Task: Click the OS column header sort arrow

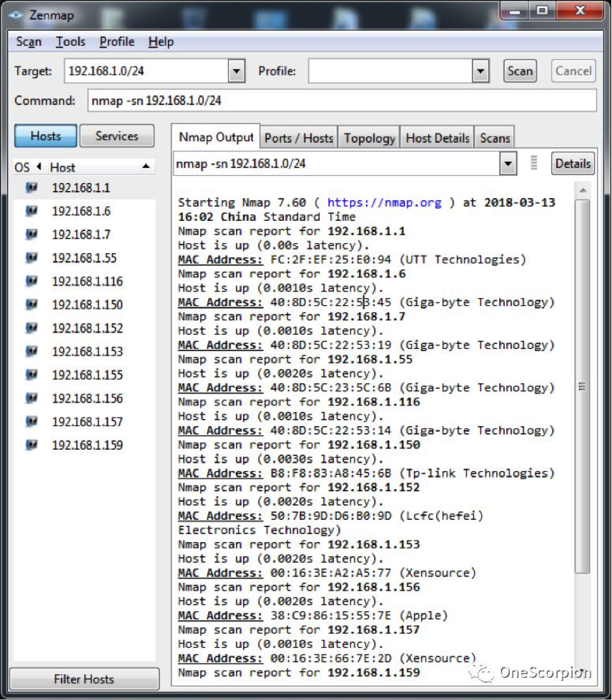Action: tap(39, 167)
